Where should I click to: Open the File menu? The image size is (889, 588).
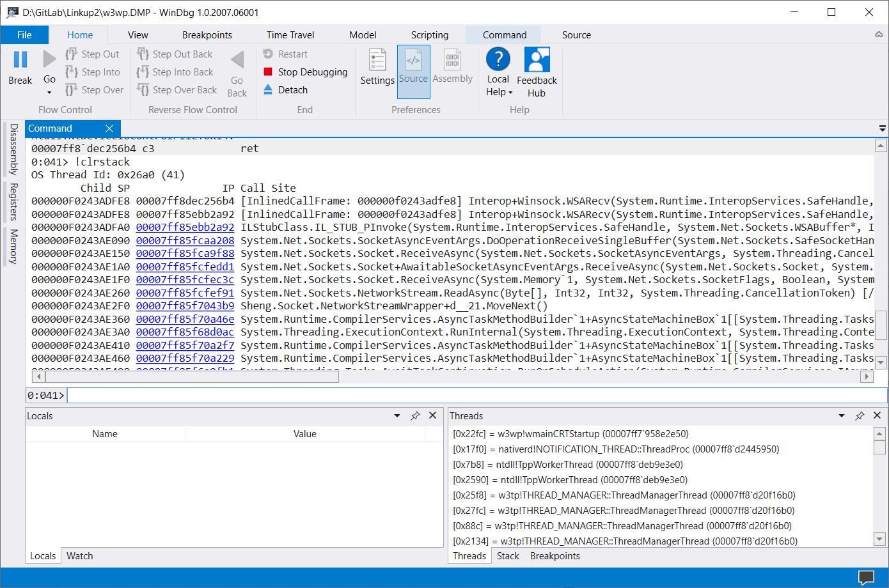point(24,35)
